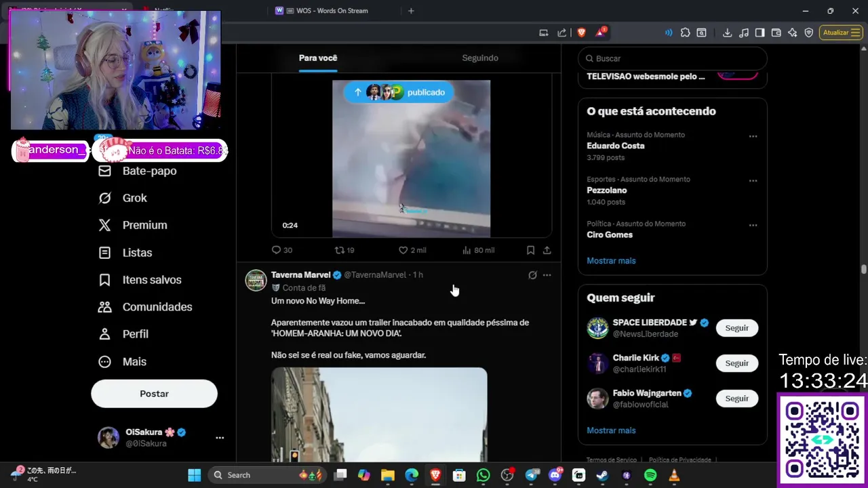868x488 pixels.
Task: Click the Postar button
Action: [154, 394]
